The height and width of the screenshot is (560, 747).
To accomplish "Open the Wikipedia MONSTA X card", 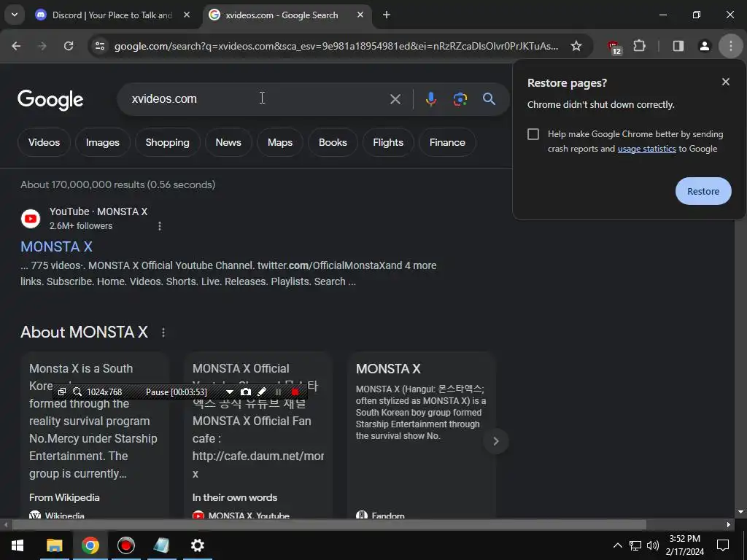I will coord(94,436).
